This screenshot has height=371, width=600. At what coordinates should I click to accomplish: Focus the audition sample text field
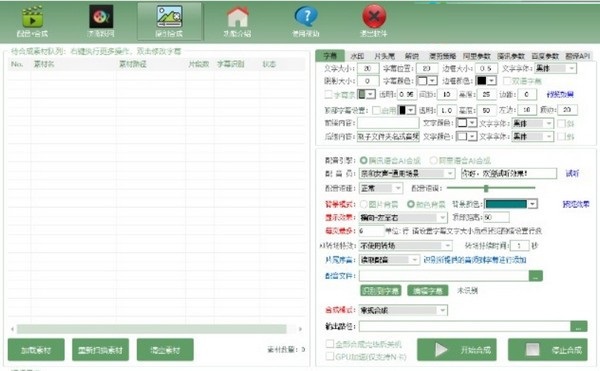tap(509, 173)
